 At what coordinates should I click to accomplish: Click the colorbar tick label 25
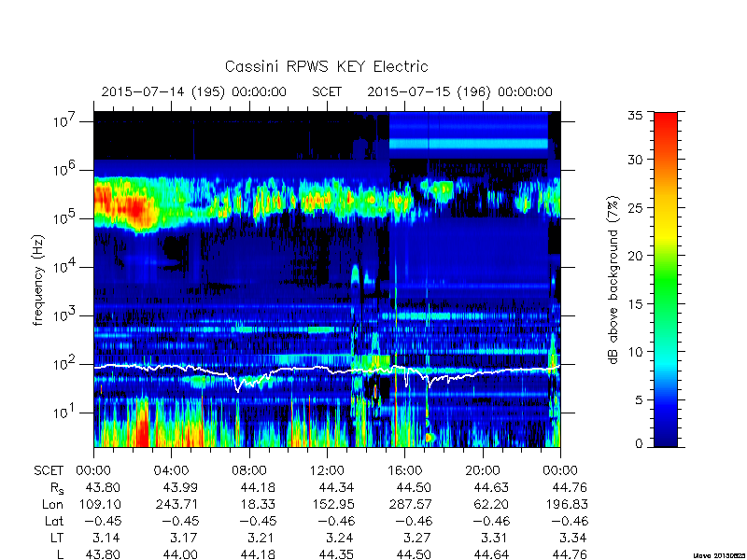click(x=635, y=207)
